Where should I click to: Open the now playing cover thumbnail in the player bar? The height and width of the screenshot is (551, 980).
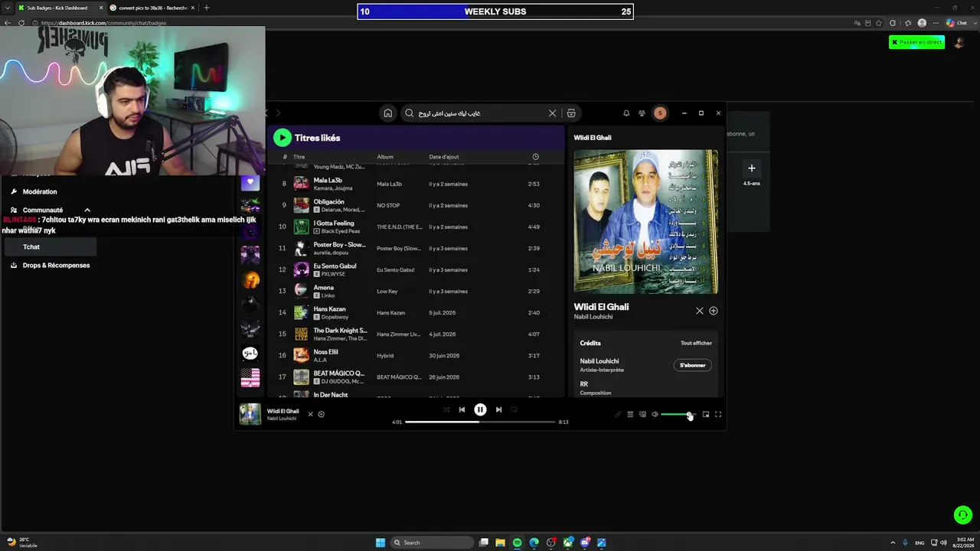pyautogui.click(x=250, y=414)
